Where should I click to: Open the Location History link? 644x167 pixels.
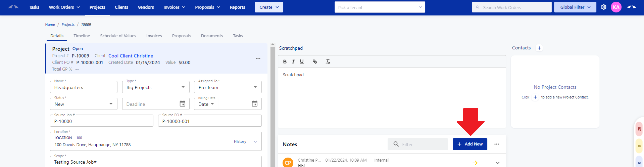(240, 141)
